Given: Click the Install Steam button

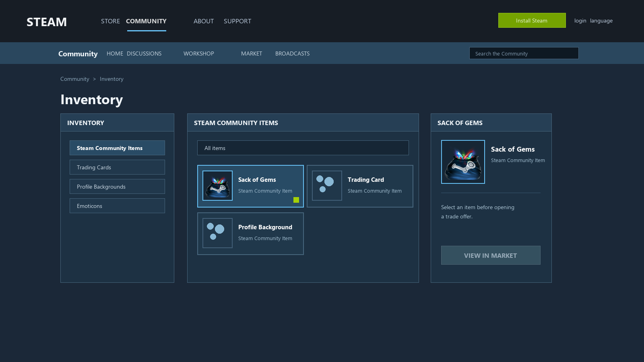Looking at the screenshot, I should (x=532, y=21).
